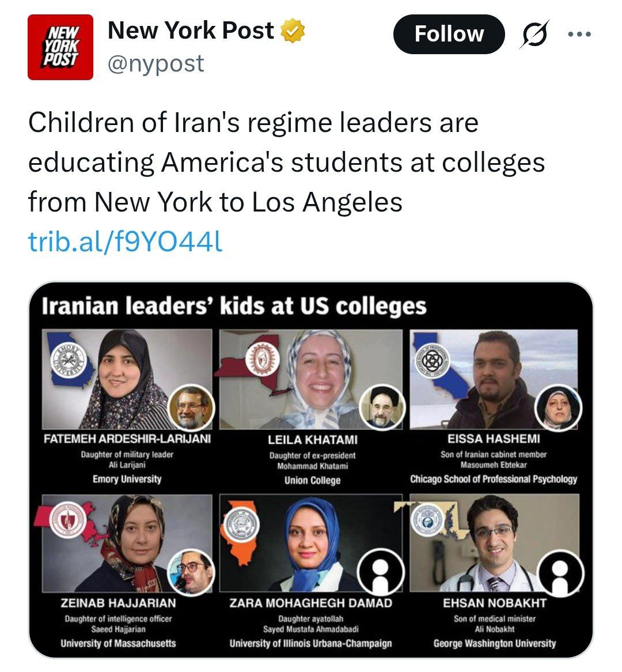This screenshot has height=672, width=622.
Task: Click the @nypost handle
Action: [155, 63]
